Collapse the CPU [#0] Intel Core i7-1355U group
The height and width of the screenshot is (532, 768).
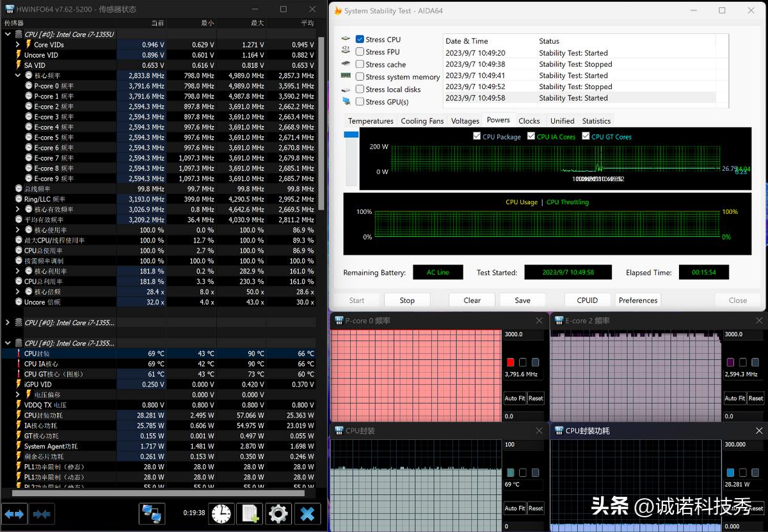pyautogui.click(x=8, y=35)
